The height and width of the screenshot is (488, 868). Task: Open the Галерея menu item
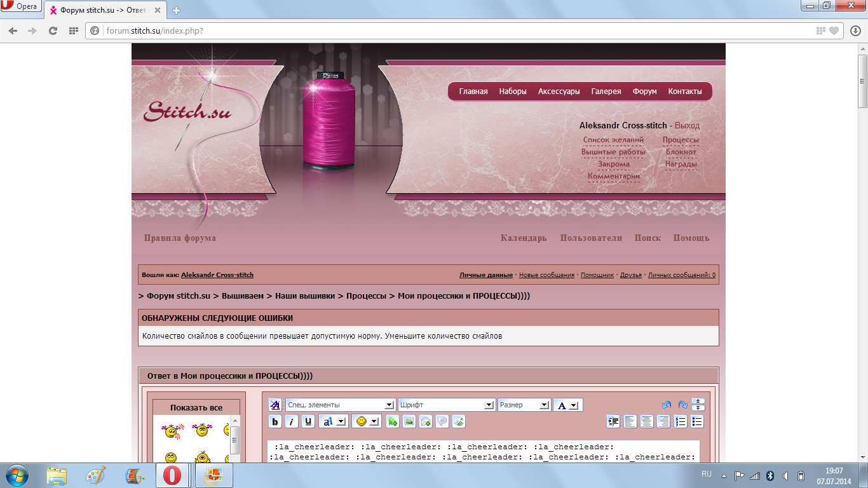pos(606,91)
